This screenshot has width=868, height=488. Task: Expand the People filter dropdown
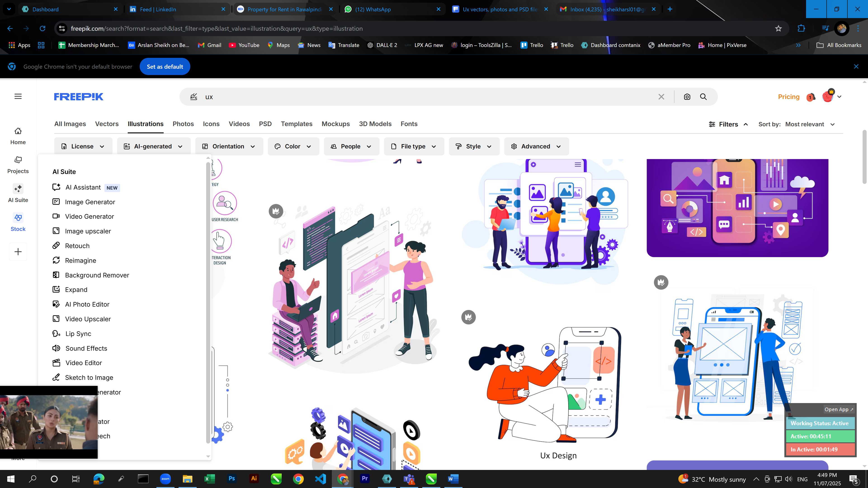click(x=351, y=146)
